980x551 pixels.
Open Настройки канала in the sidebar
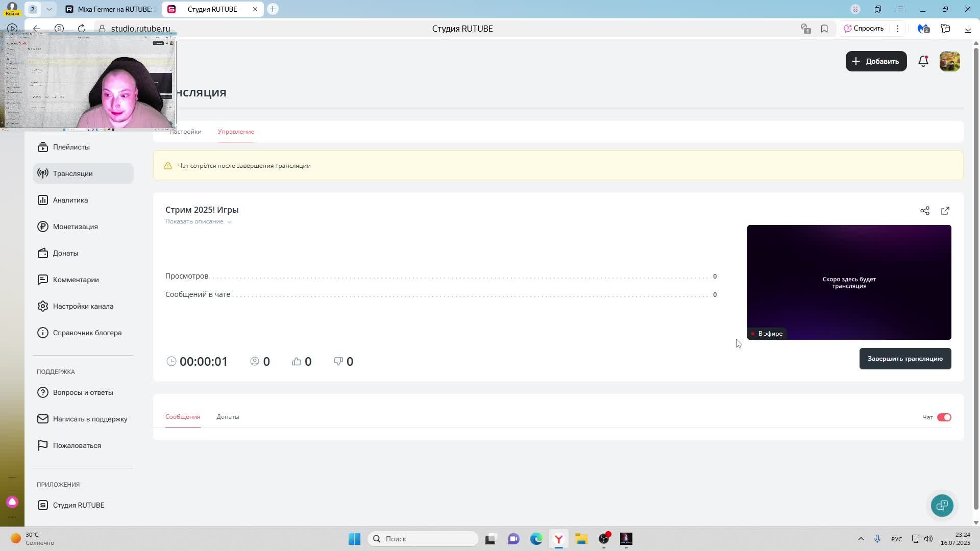coord(83,306)
